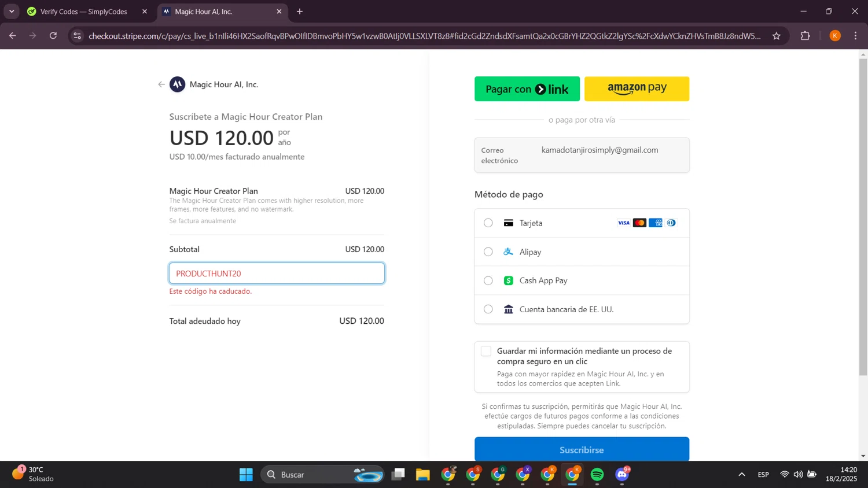The width and height of the screenshot is (868, 488).
Task: Click the USD 120.00 heading price
Action: (221, 138)
